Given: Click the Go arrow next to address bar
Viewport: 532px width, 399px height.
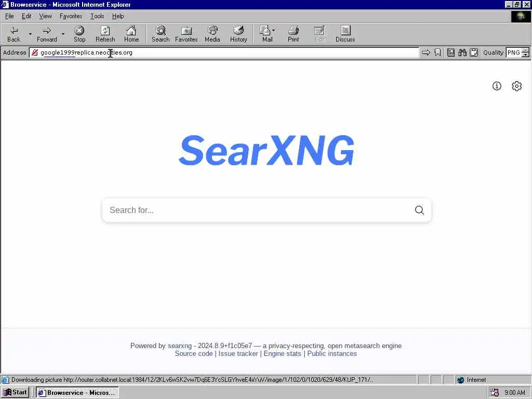Looking at the screenshot, I should click(x=426, y=52).
